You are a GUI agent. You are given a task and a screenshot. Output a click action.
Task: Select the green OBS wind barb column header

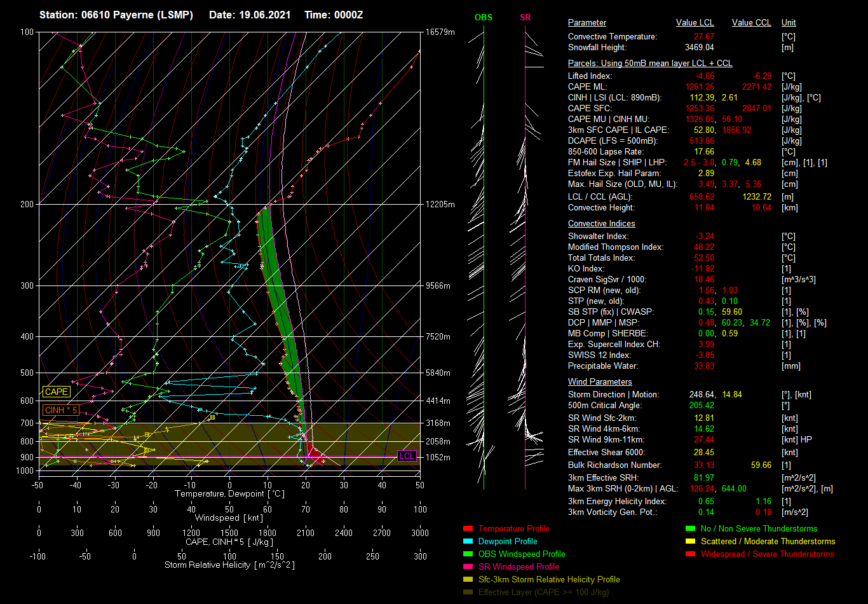(x=484, y=18)
